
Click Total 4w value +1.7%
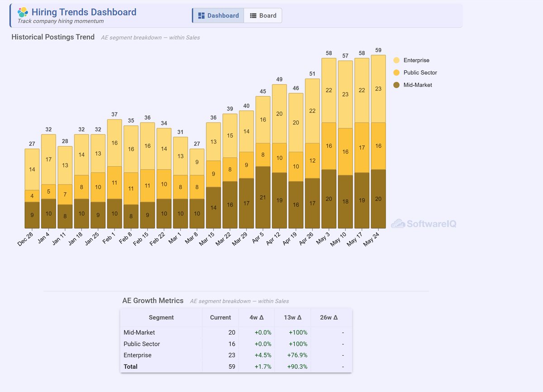tap(263, 367)
